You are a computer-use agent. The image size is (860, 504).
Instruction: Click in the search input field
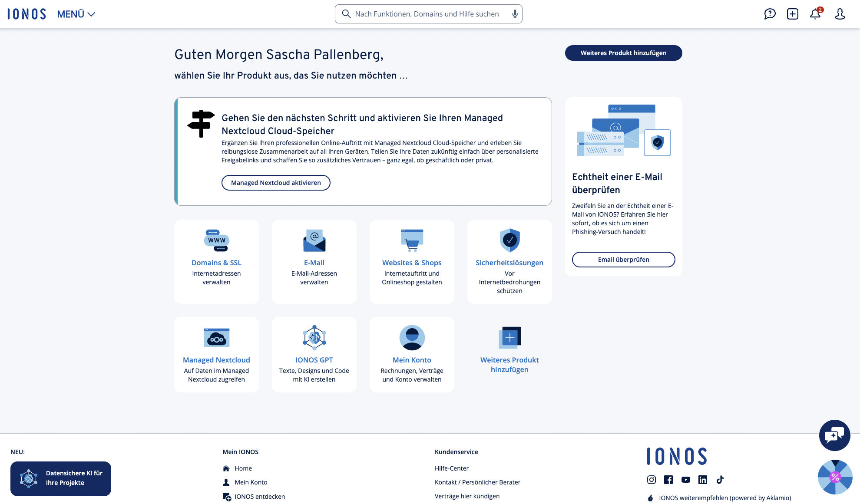click(x=427, y=14)
